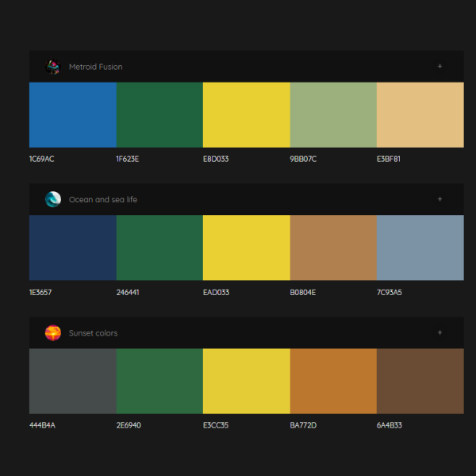The image size is (476, 476).
Task: Click the Metroid Fusion palette avatar icon
Action: [x=53, y=67]
